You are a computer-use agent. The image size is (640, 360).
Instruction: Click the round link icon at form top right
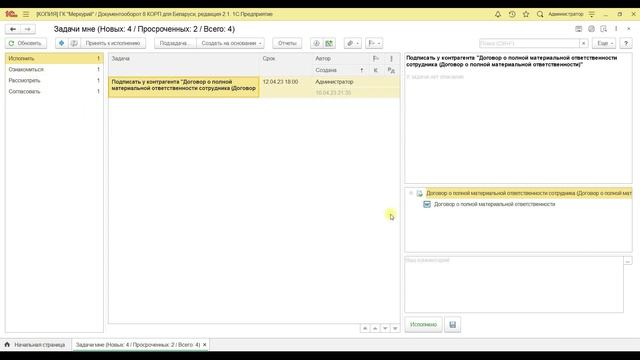(591, 29)
